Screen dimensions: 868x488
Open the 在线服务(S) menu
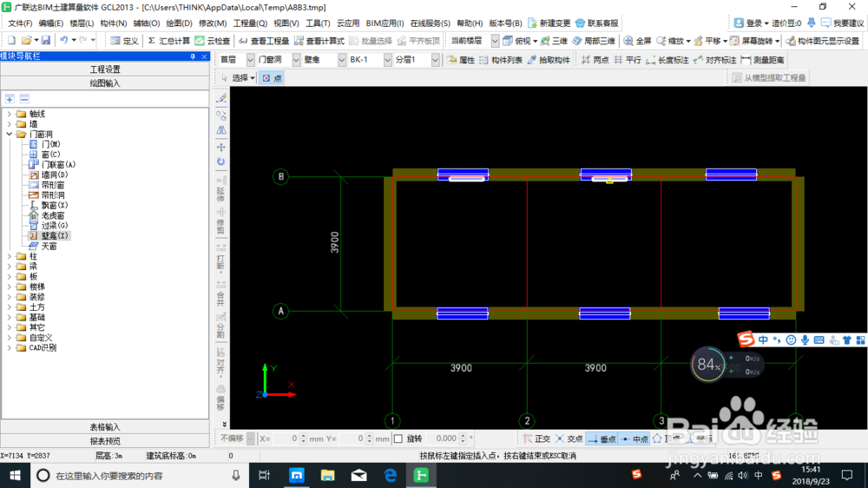(431, 23)
